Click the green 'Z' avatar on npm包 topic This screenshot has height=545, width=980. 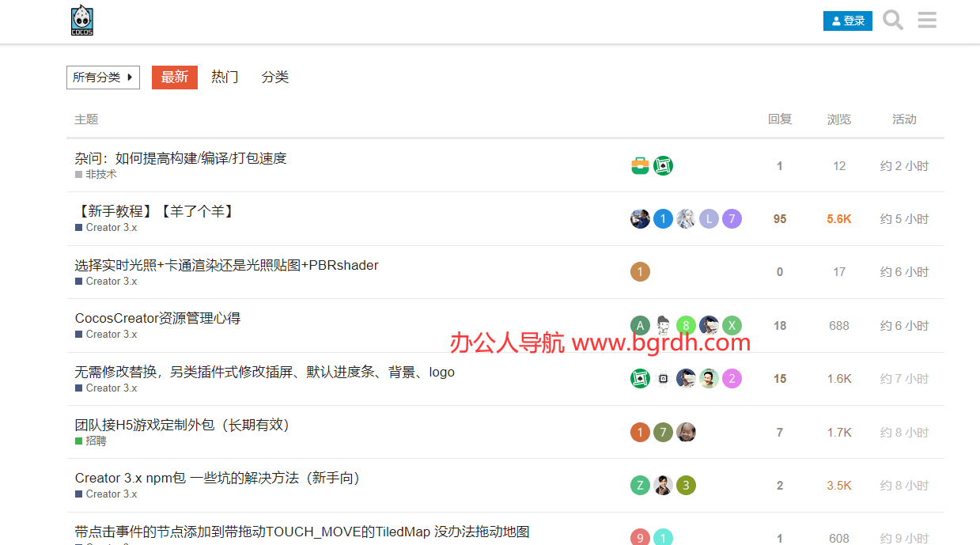click(640, 486)
